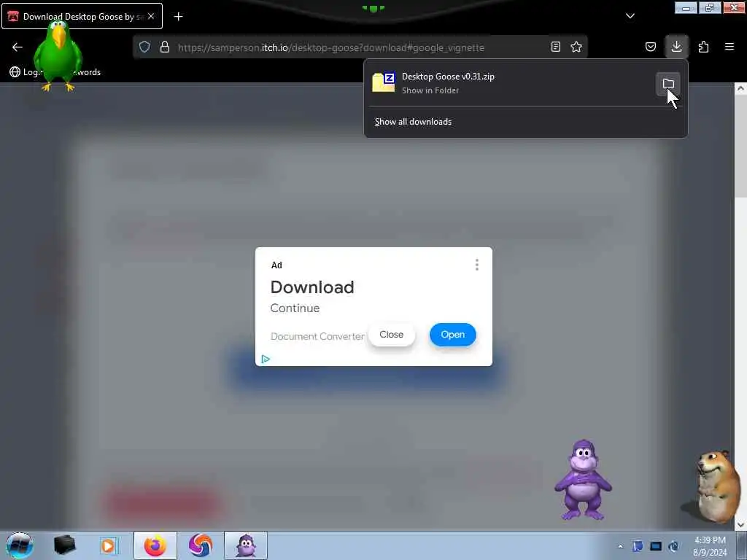Open the Windows Start orb
The image size is (747, 560).
20,545
